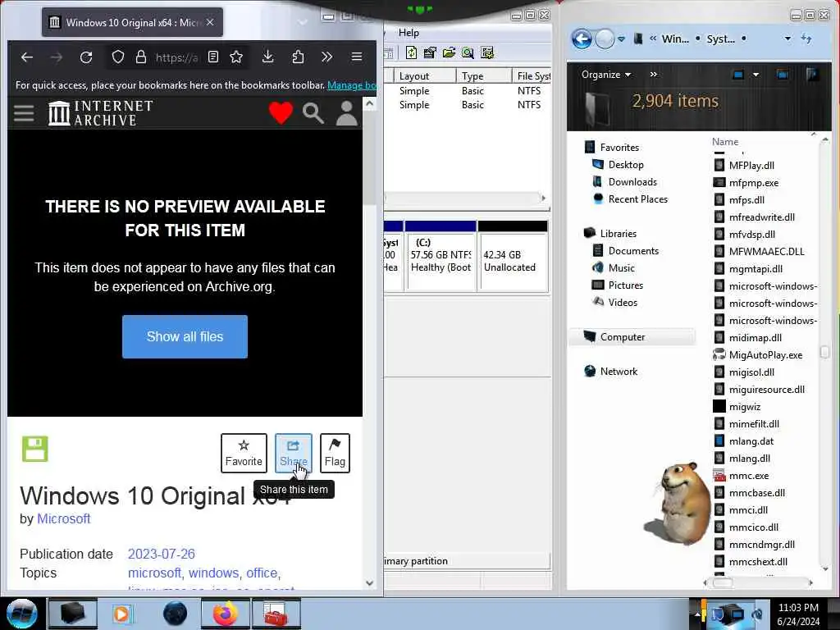Open Firefox application hamburger menu
Image resolution: width=840 pixels, height=630 pixels.
click(357, 57)
